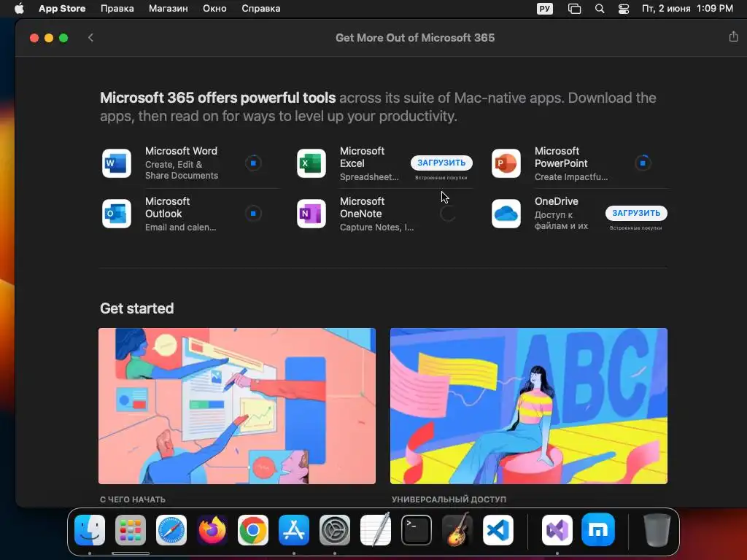Click the Microsoft OneNote title text
Viewport: 747px width, 560px height.
362,208
